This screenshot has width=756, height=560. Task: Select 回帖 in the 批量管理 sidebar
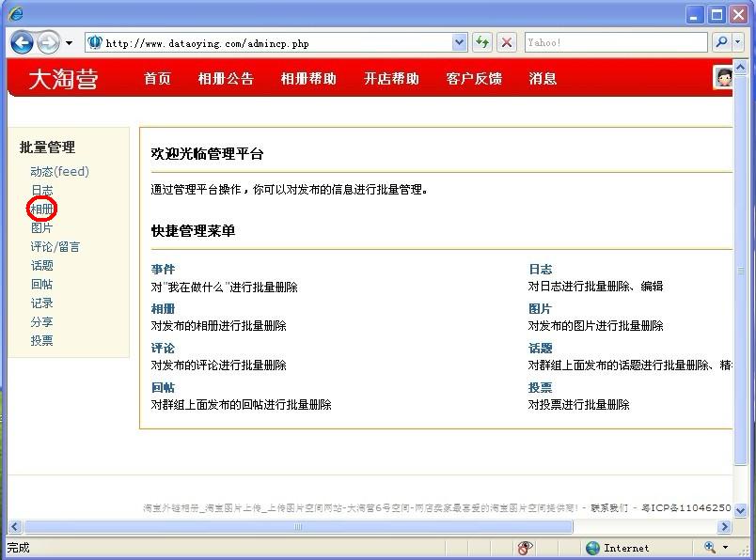[42, 285]
